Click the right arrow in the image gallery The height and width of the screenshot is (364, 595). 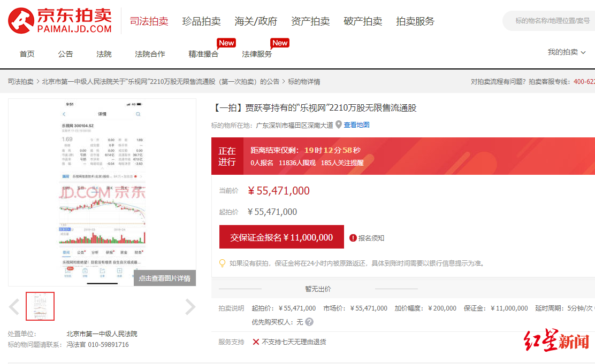pos(189,306)
